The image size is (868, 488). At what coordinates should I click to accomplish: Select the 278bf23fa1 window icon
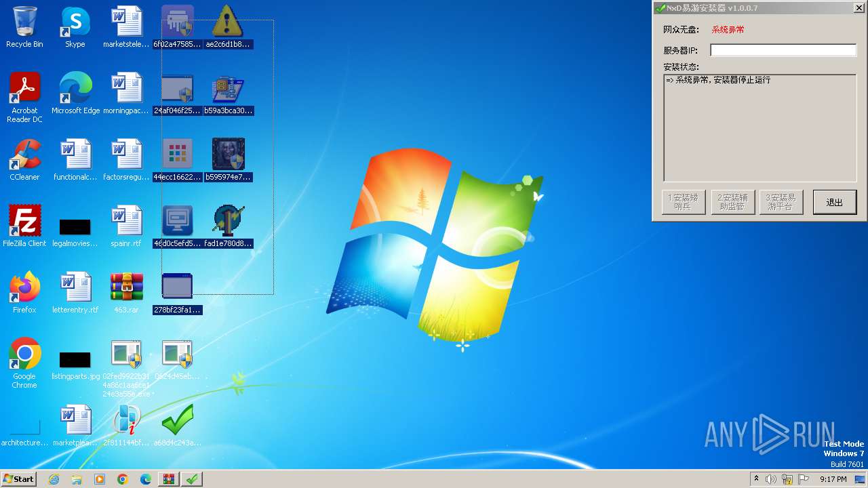click(178, 293)
